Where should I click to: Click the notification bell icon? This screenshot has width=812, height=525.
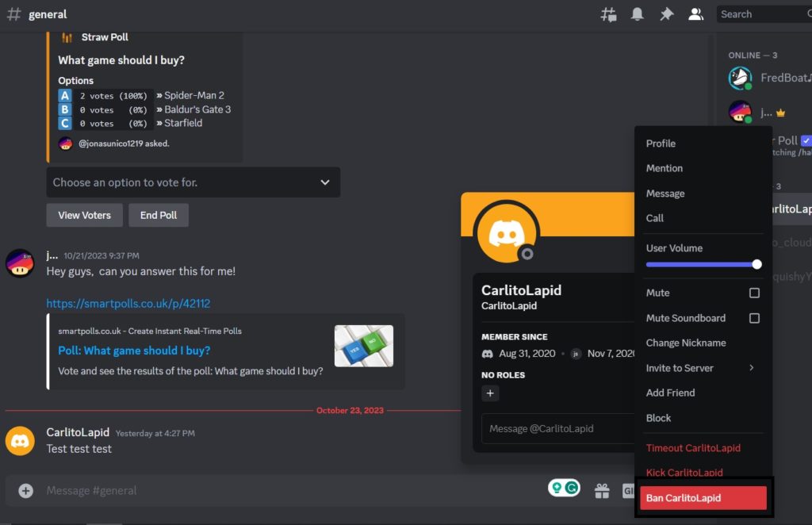coord(637,14)
